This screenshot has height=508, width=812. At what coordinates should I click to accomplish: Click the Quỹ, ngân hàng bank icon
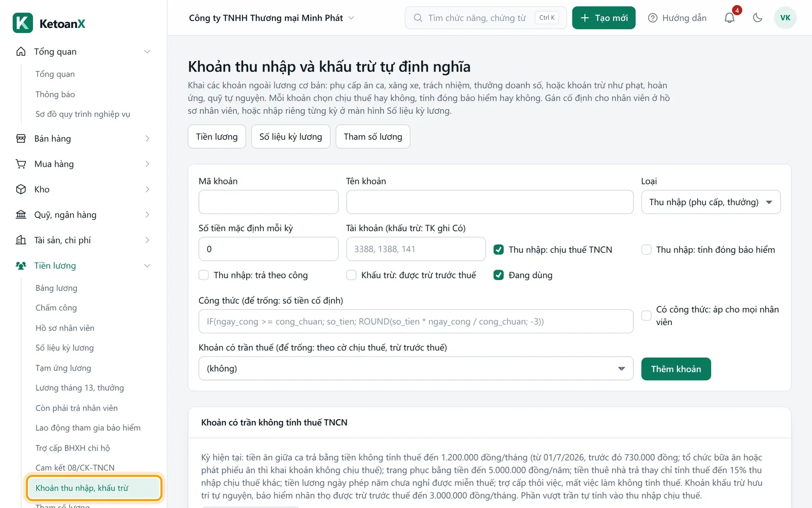tap(21, 214)
